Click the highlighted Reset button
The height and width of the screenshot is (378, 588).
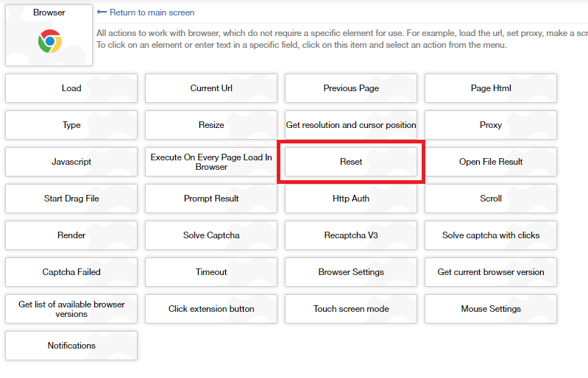[351, 162]
